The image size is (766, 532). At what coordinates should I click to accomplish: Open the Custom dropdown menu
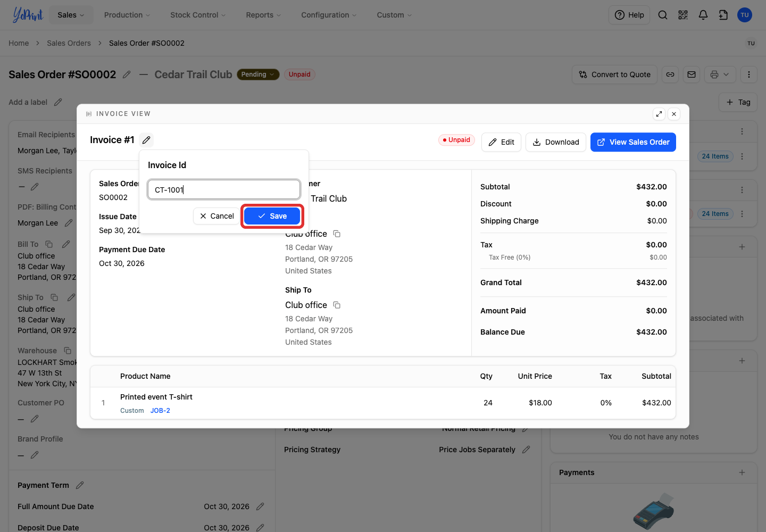[x=394, y=15]
